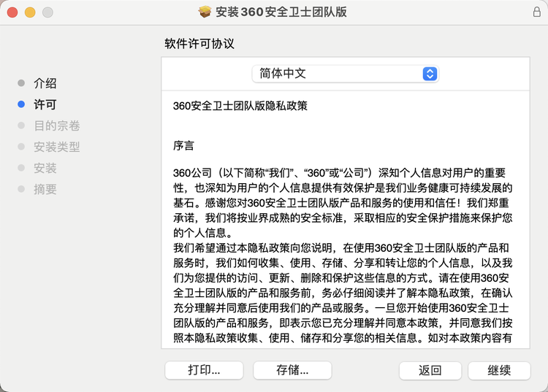This screenshot has width=548, height=392.
Task: Open the 简体中文 language dropdown
Action: pos(346,74)
